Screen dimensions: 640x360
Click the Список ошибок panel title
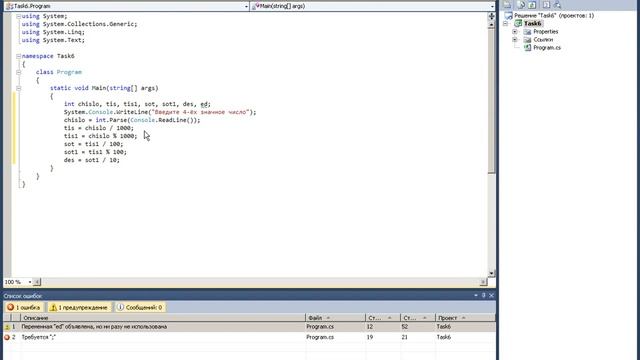(23, 296)
